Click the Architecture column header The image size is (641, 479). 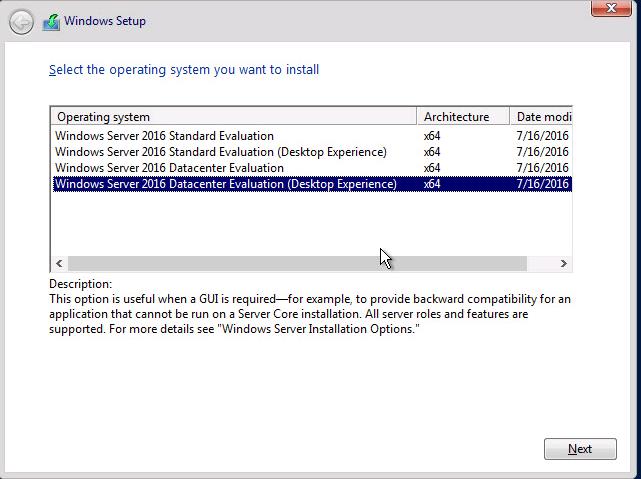coord(463,117)
